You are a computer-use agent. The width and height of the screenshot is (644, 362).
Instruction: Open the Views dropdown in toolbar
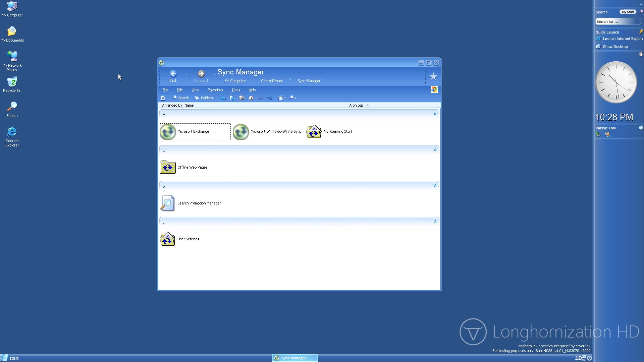pos(282,98)
